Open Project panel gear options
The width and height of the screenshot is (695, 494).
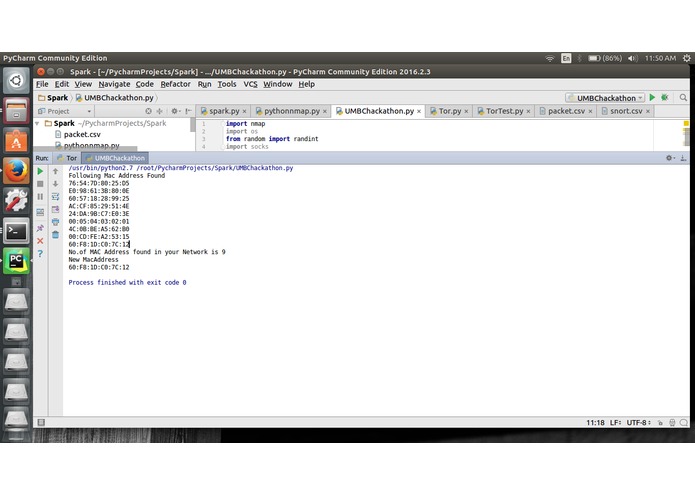point(176,111)
